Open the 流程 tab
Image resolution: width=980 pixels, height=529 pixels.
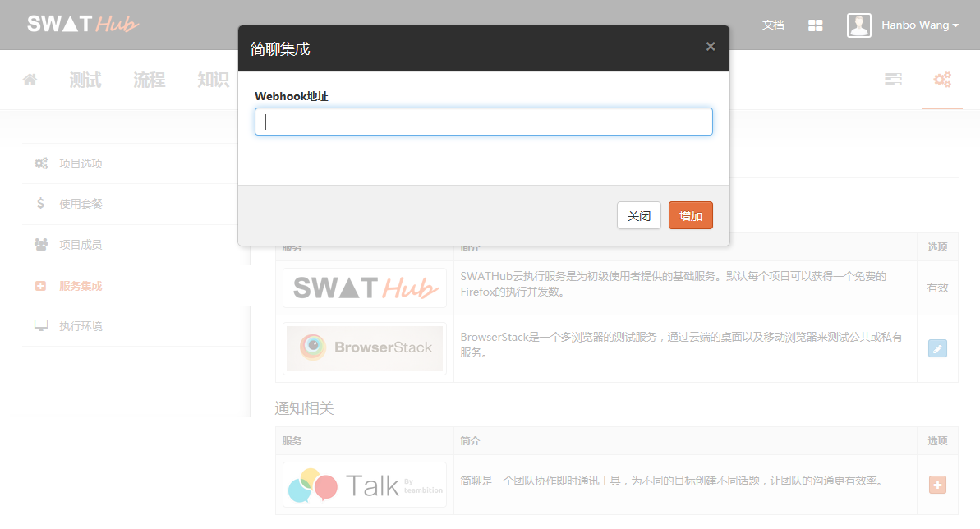(150, 80)
